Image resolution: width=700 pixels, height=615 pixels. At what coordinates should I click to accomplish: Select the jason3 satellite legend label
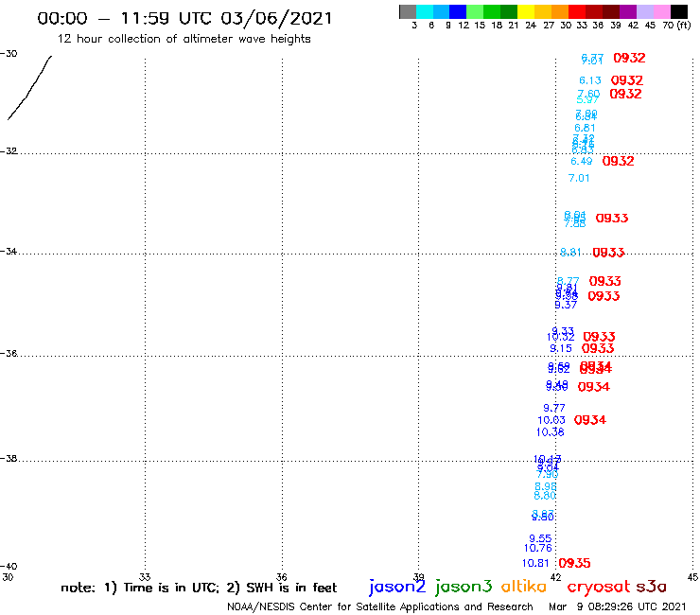464,587
